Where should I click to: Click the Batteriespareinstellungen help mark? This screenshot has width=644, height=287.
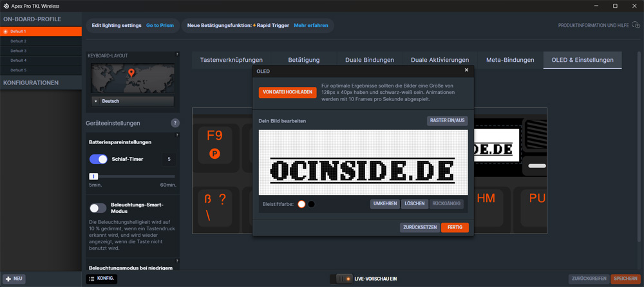(177, 134)
